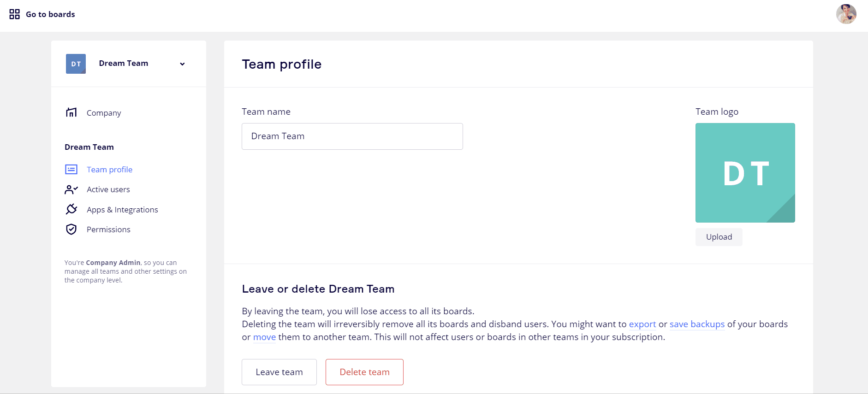Image resolution: width=868 pixels, height=394 pixels.
Task: Open the user avatar menu
Action: (x=846, y=14)
